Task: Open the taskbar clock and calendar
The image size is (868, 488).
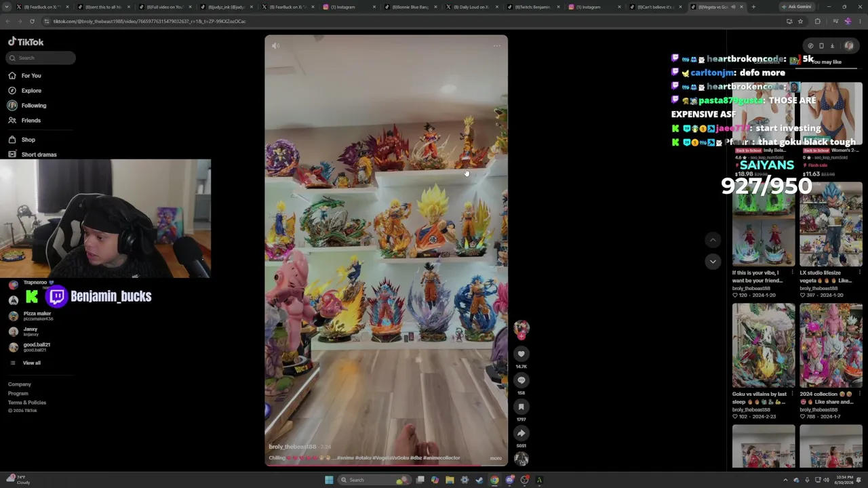Action: pyautogui.click(x=846, y=480)
